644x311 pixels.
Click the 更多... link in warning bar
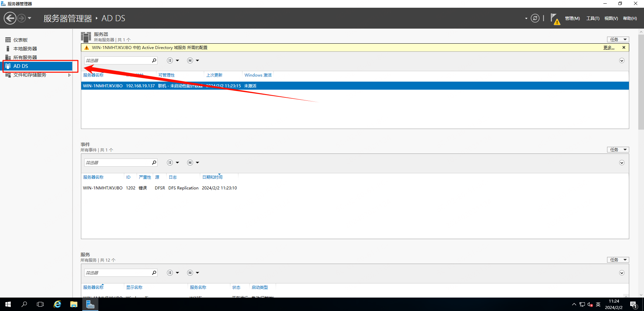coord(608,48)
